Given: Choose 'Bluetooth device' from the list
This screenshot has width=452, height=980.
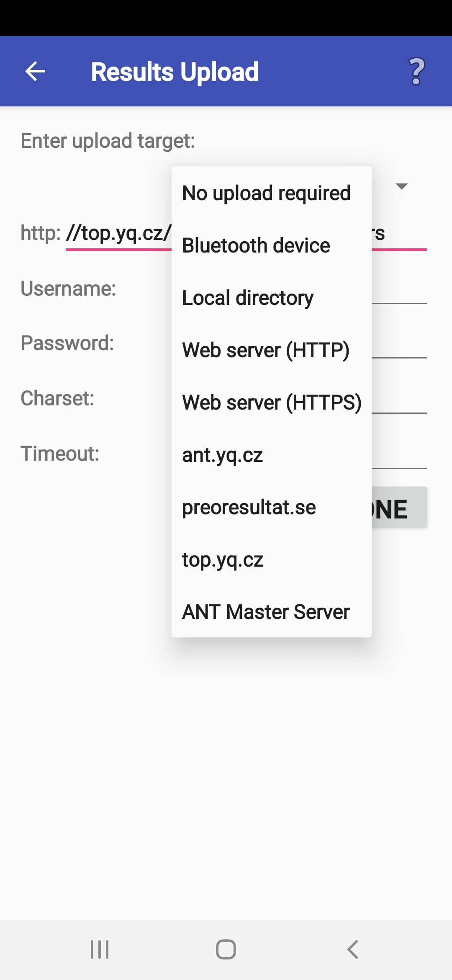Looking at the screenshot, I should click(272, 245).
